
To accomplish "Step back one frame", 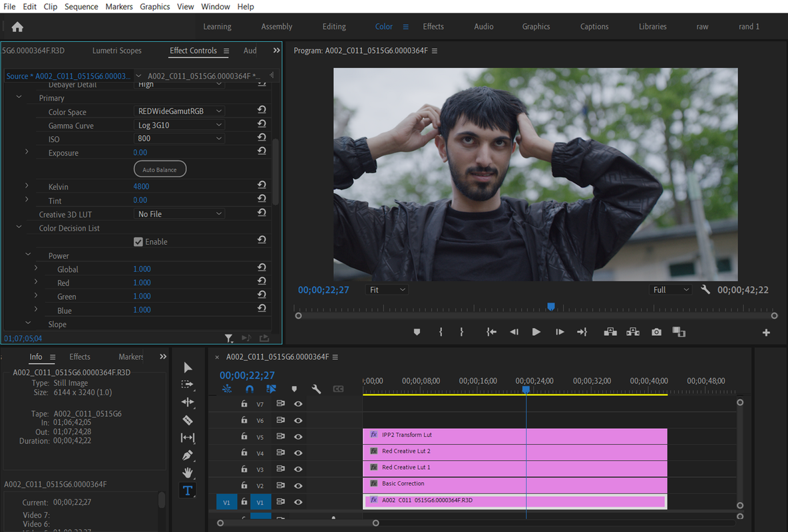I will point(514,332).
